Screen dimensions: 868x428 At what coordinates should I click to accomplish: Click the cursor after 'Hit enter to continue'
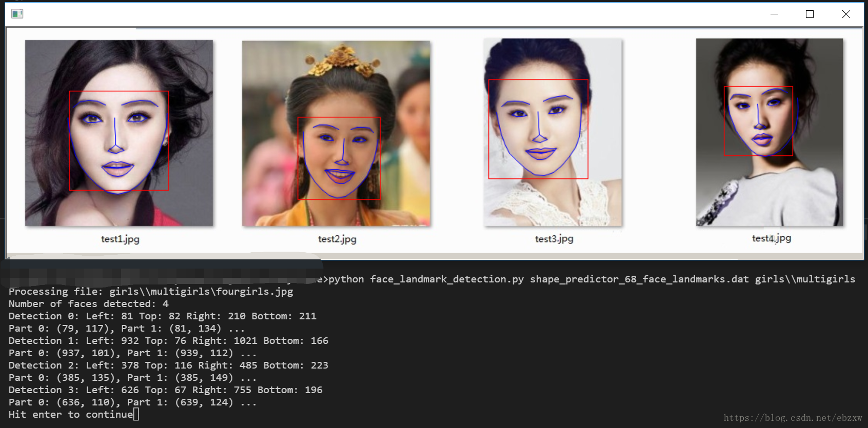point(136,414)
